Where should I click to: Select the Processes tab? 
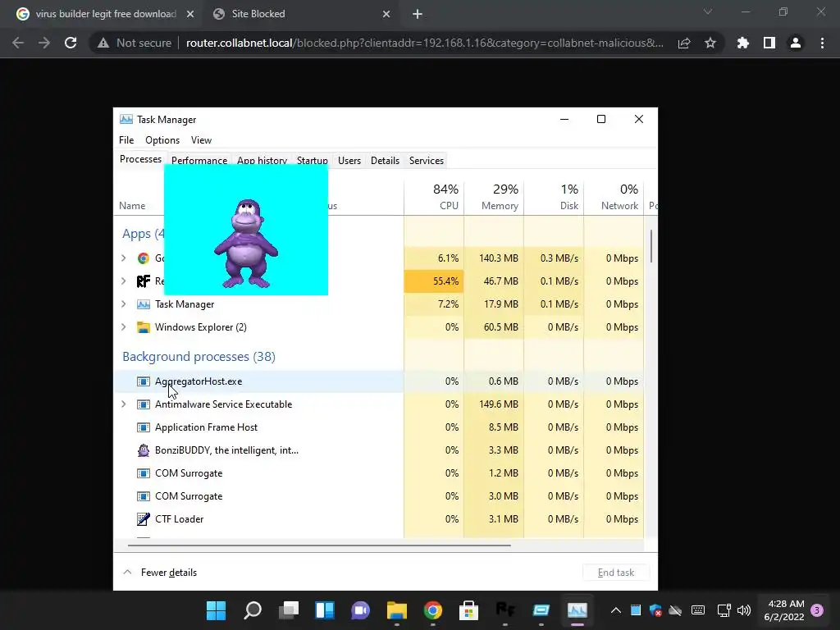point(140,159)
